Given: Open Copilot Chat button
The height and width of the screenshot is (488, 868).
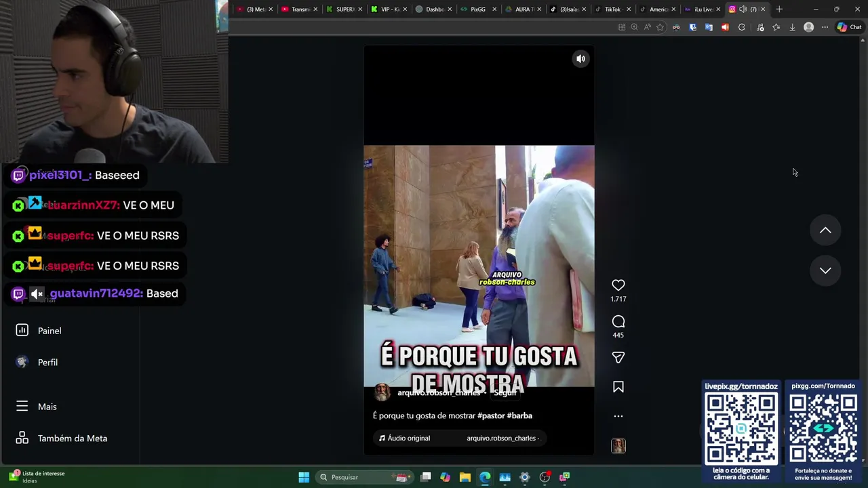Looking at the screenshot, I should pos(849,27).
